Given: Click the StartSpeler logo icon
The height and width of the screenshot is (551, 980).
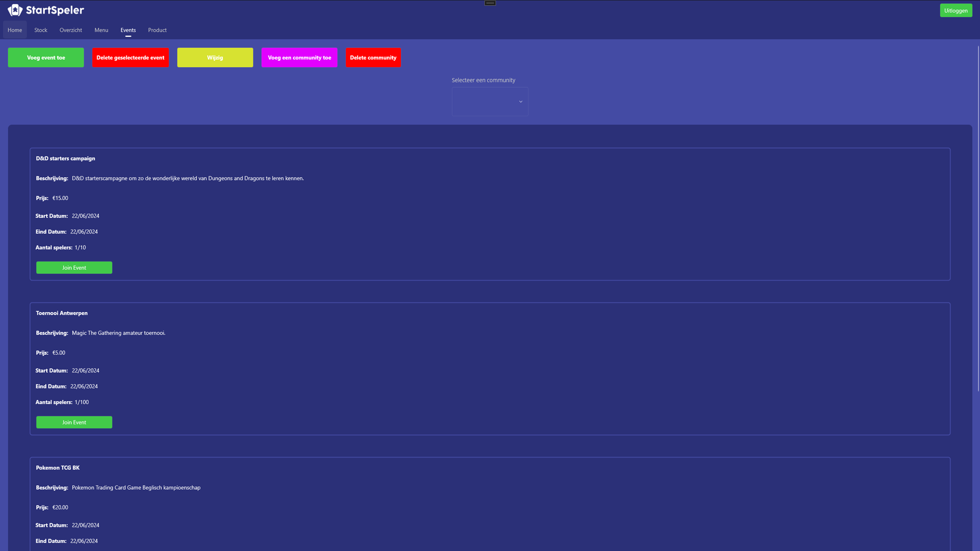Looking at the screenshot, I should click(16, 9).
